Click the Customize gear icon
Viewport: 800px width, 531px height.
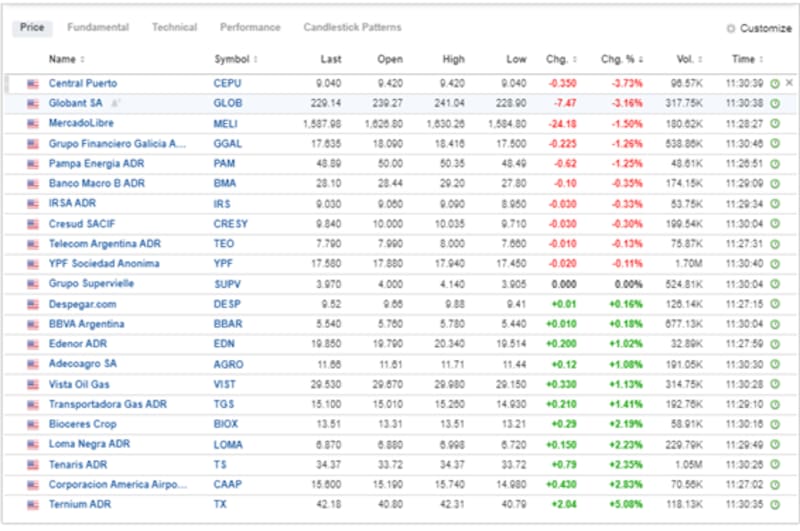[x=731, y=28]
